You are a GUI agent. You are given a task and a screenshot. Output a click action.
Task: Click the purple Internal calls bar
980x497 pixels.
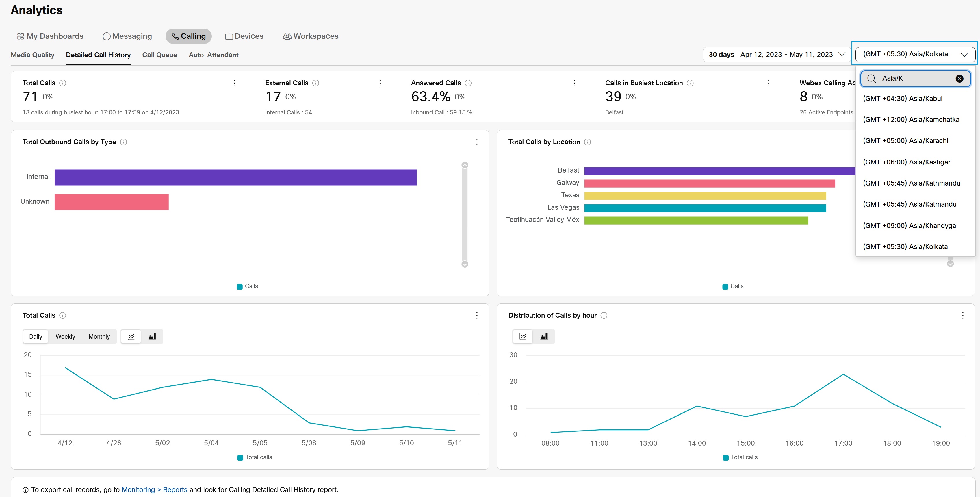coord(236,177)
